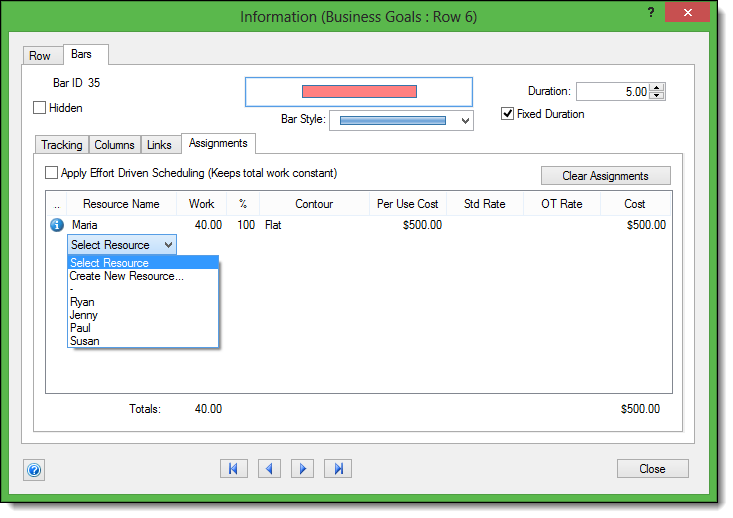Open the Row tab

(40, 56)
